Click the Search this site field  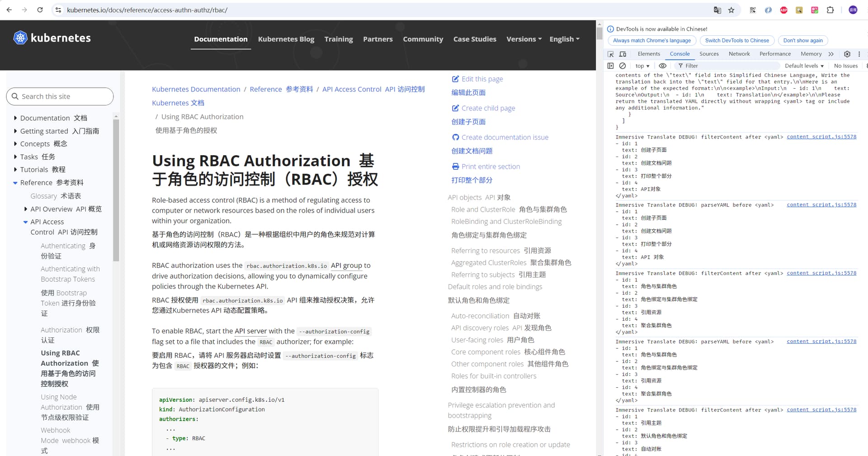60,96
